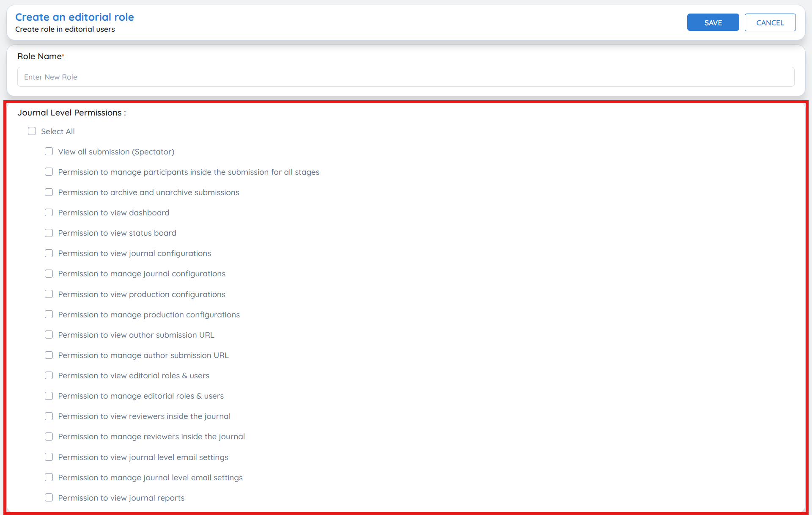This screenshot has width=812, height=515.
Task: Click the CANCEL button
Action: coord(770,22)
